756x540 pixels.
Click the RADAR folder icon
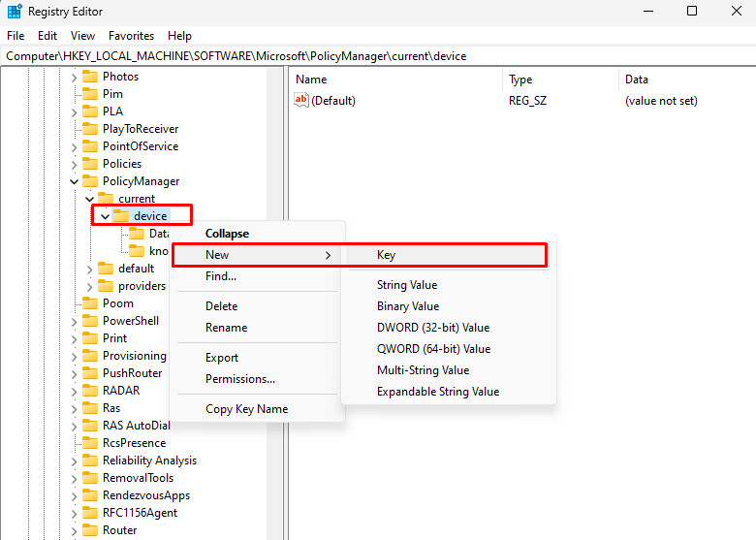click(90, 391)
